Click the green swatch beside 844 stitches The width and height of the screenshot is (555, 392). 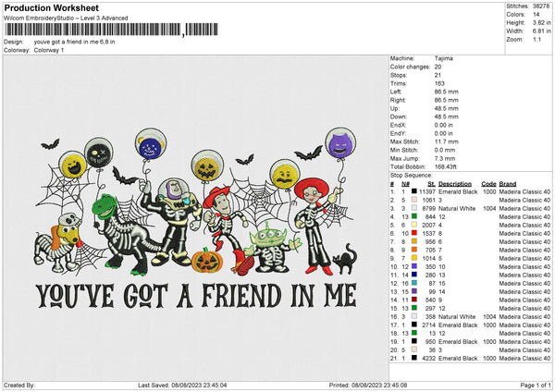click(x=413, y=216)
